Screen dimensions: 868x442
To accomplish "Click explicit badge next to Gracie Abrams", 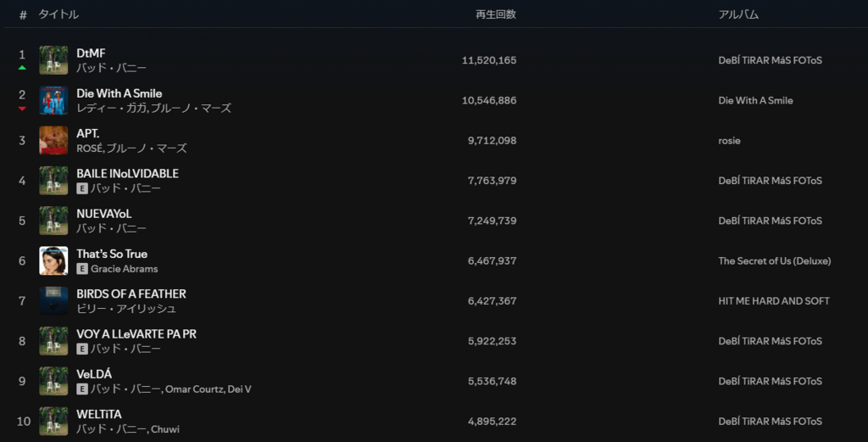I will (82, 269).
